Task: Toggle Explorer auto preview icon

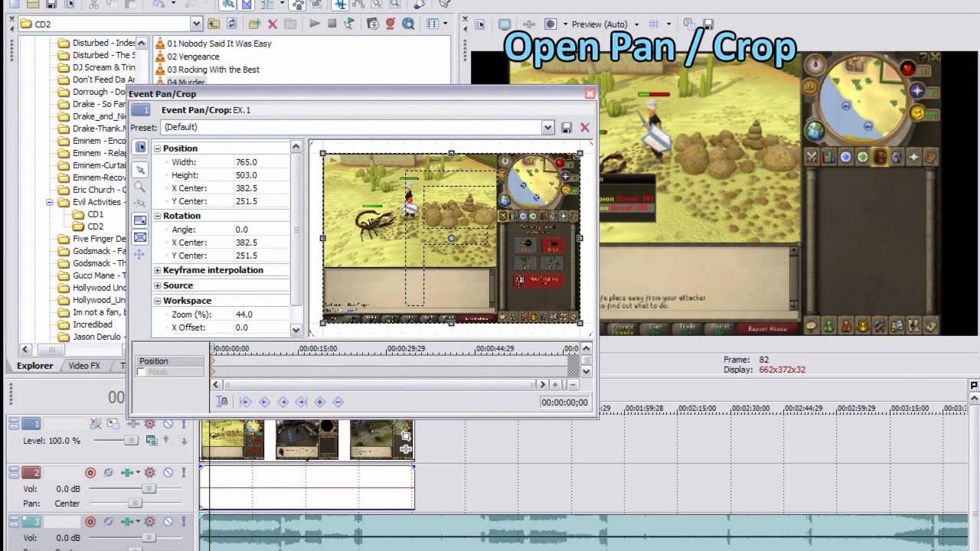Action: click(350, 24)
